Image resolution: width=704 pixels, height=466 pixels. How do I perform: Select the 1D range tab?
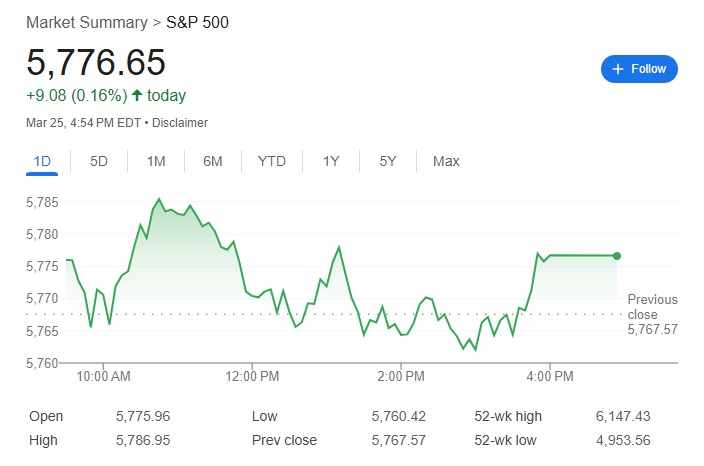click(42, 161)
